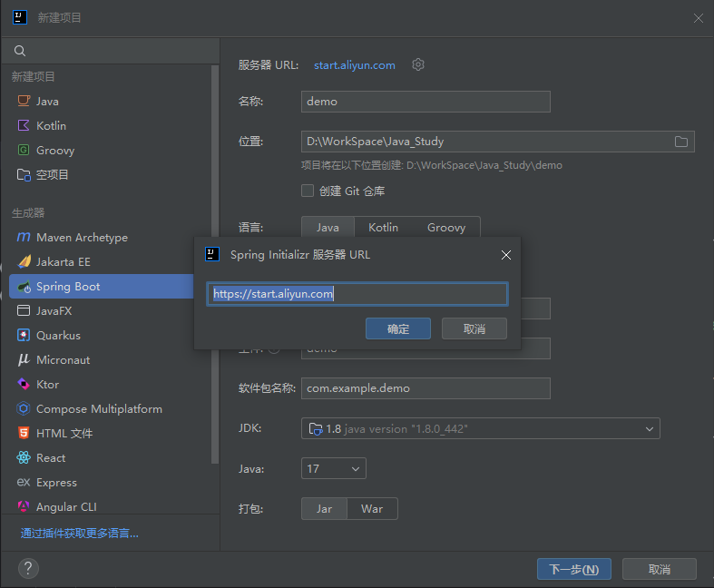Close the new project window
The width and height of the screenshot is (714, 588).
pos(698,18)
